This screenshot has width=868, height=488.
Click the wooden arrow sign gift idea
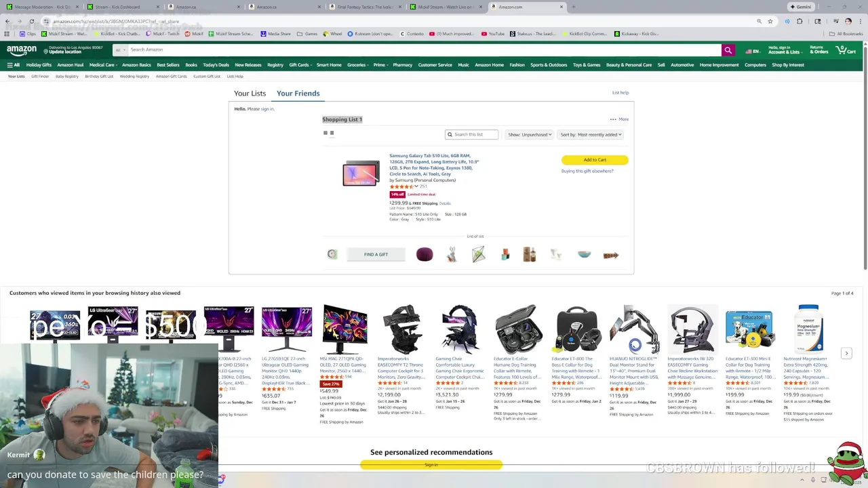pos(611,256)
